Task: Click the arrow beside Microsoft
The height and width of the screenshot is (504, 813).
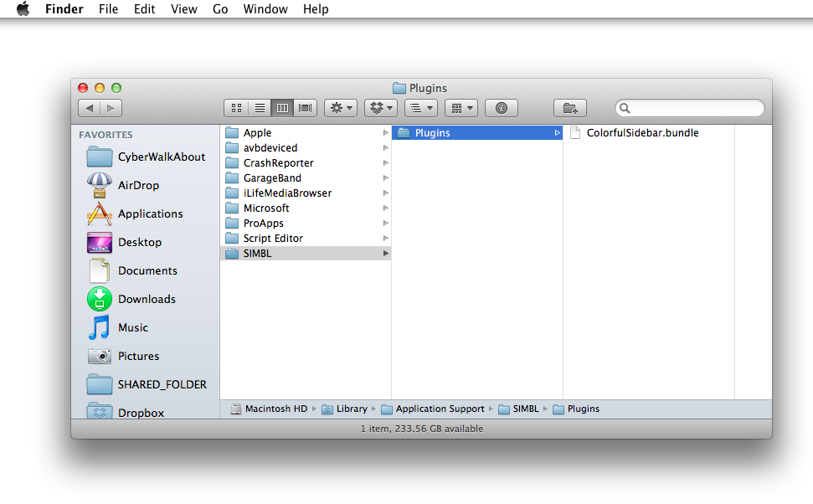Action: [385, 208]
